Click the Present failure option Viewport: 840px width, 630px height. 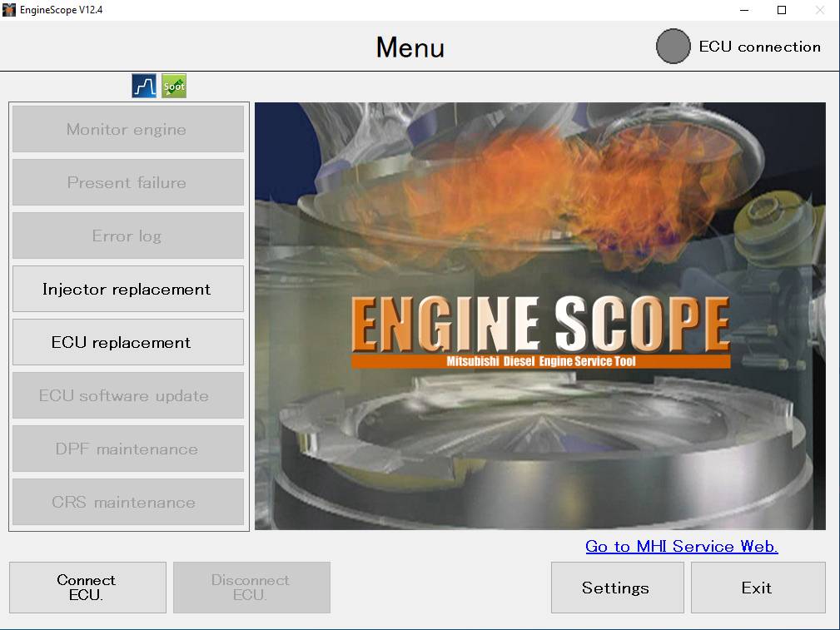point(127,182)
